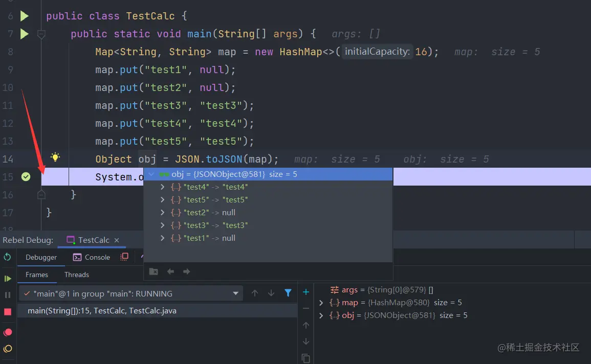The image size is (591, 364).
Task: Expand the "test5" -> "test5" entry
Action: [162, 200]
